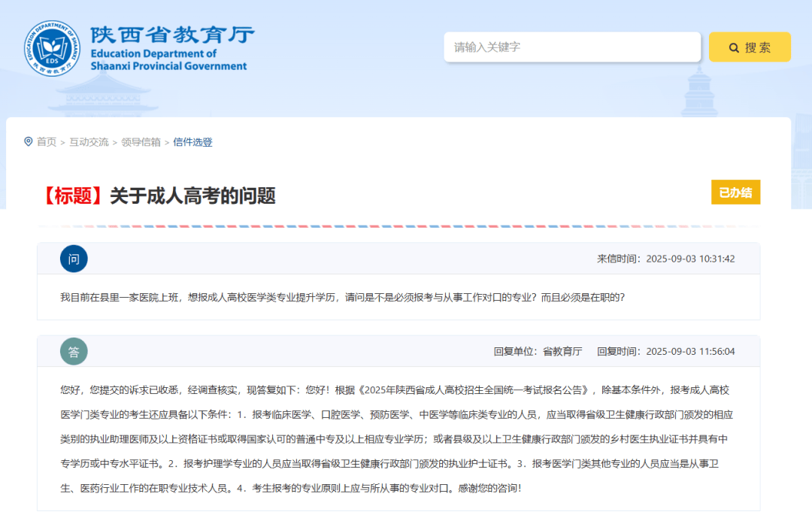Click the Shaanxi Education Department round logo
The width and height of the screenshot is (812, 521).
(52, 48)
